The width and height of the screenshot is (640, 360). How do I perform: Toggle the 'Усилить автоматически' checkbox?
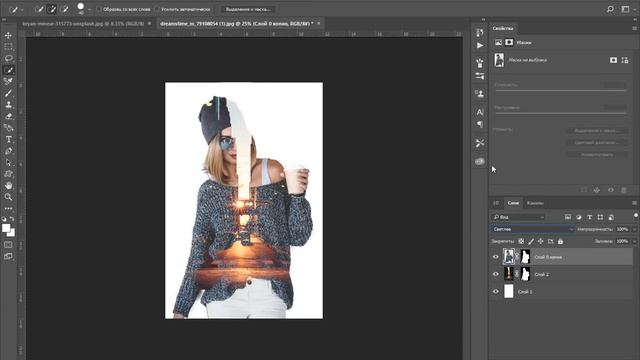click(x=157, y=9)
